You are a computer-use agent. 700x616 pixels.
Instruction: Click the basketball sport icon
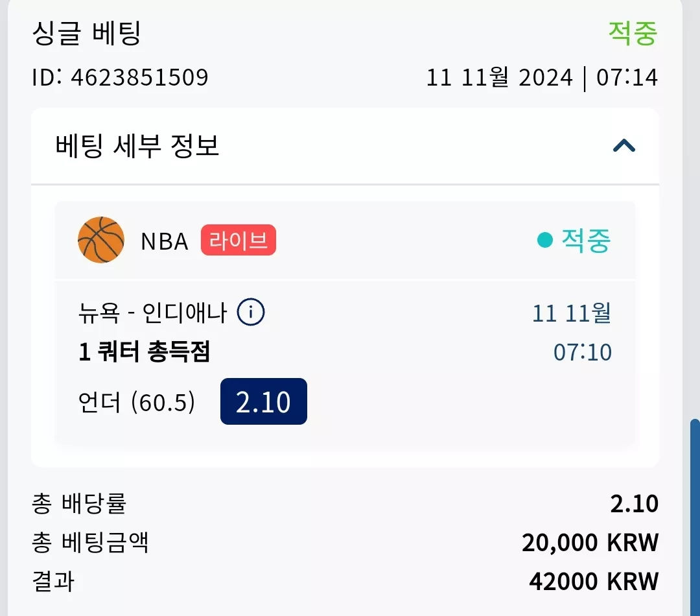click(101, 240)
